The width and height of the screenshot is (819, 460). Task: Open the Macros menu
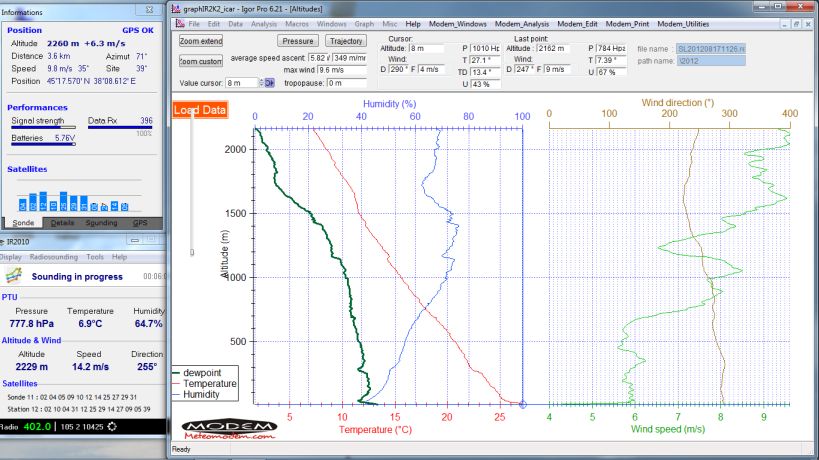pos(297,24)
